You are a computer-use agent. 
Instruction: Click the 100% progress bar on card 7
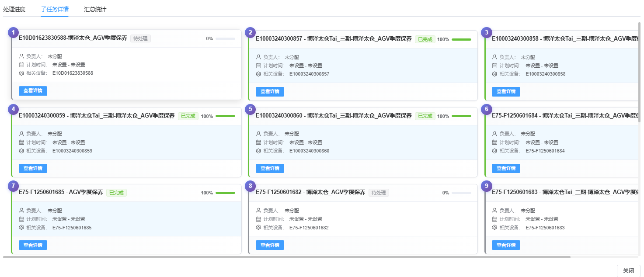(225, 193)
